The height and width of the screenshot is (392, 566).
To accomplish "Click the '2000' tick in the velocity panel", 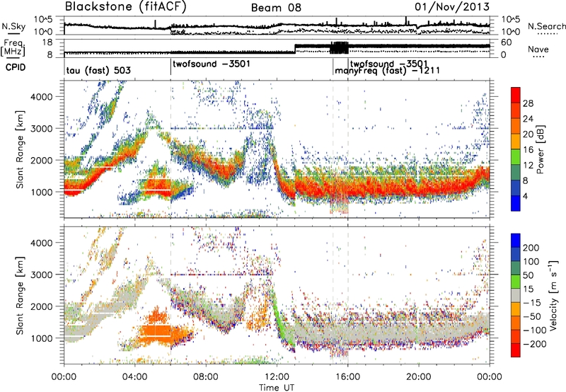I will 41,306.
